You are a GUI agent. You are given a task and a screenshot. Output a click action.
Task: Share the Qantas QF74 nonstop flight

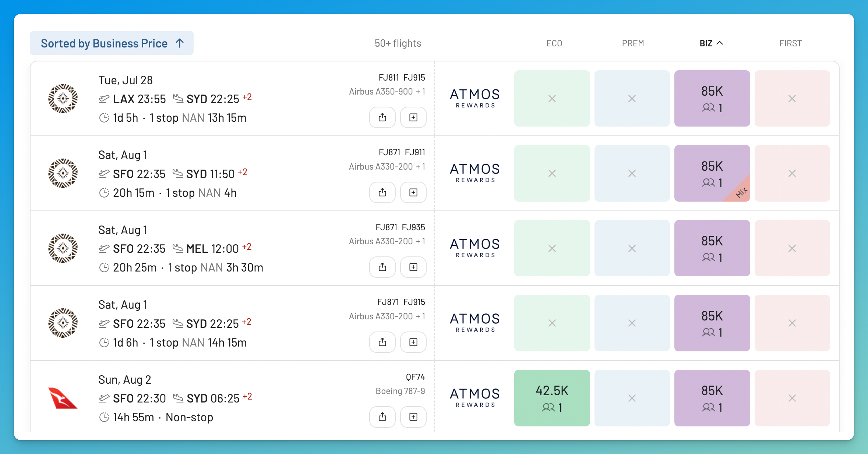click(x=382, y=417)
